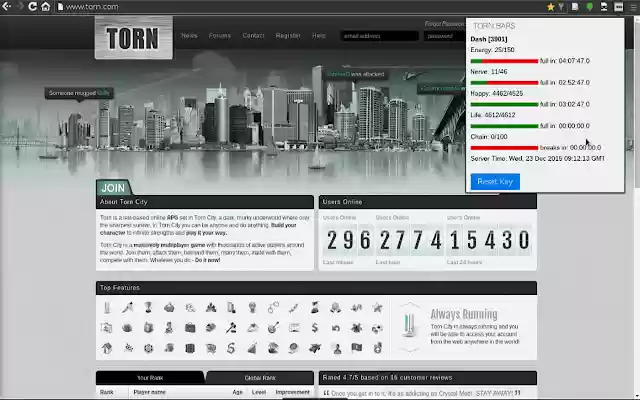The width and height of the screenshot is (640, 400).
Task: Click the 'TORN BARS' popup title
Action: click(494, 26)
